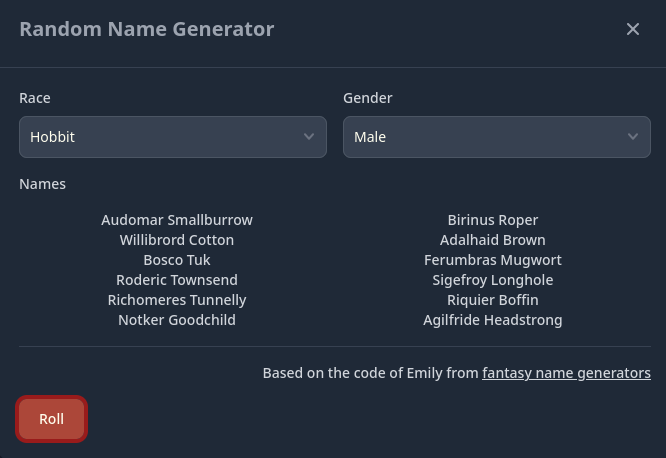
Task: Select the name Birinus Roper
Action: [493, 220]
